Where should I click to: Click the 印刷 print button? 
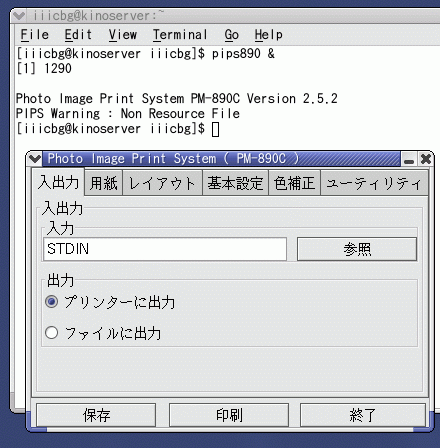(229, 415)
